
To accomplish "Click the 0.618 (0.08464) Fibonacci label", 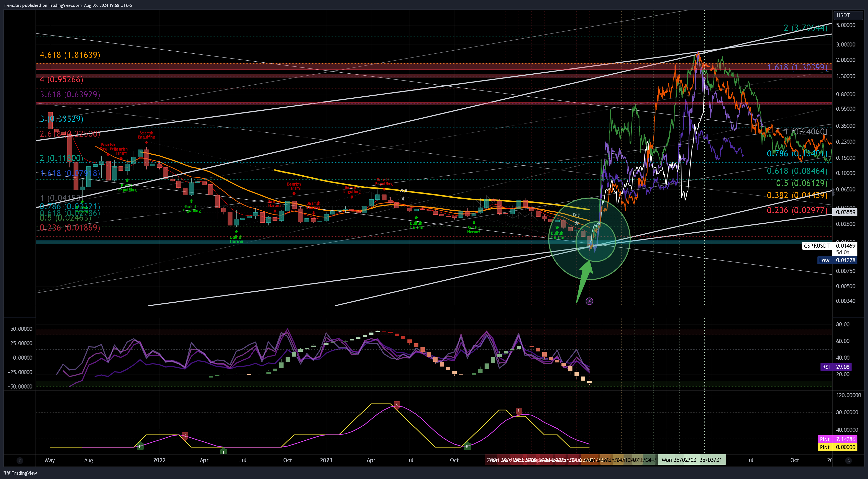I will click(797, 171).
